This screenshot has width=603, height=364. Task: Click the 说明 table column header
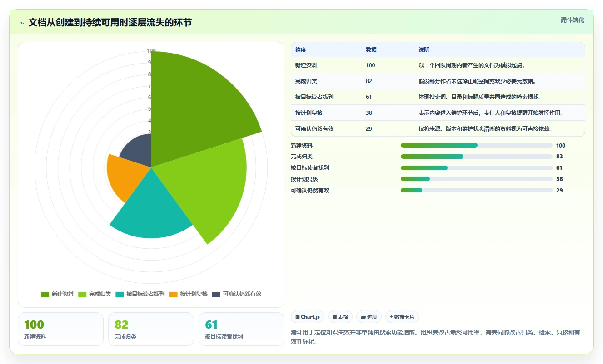(424, 50)
